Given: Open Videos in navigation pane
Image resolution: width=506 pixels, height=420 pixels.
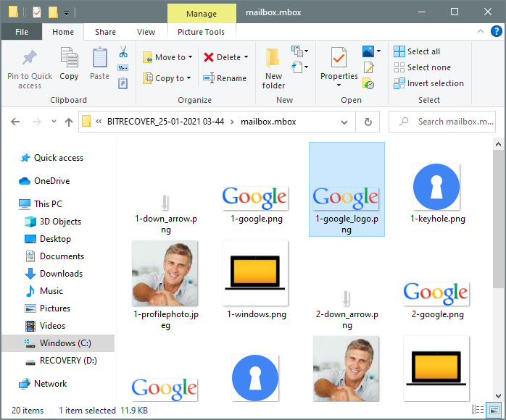Looking at the screenshot, I should (52, 326).
